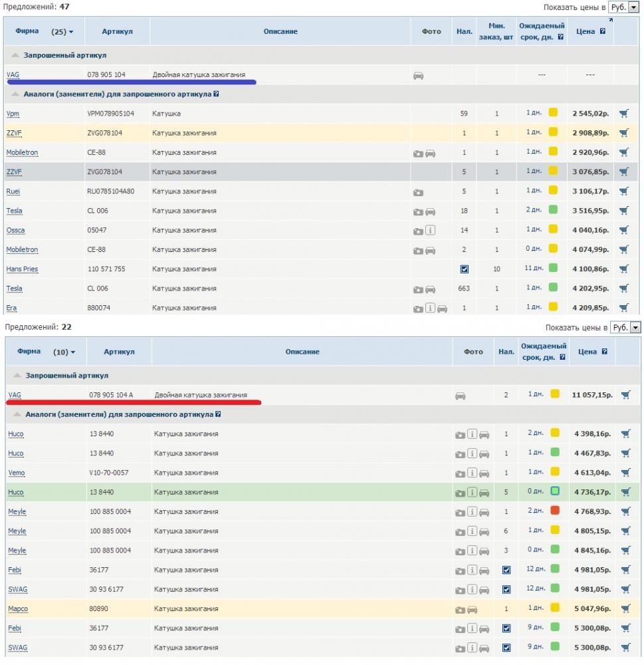The image size is (644, 665).
Task: Click the Hans Pries brand link
Action: (x=22, y=269)
